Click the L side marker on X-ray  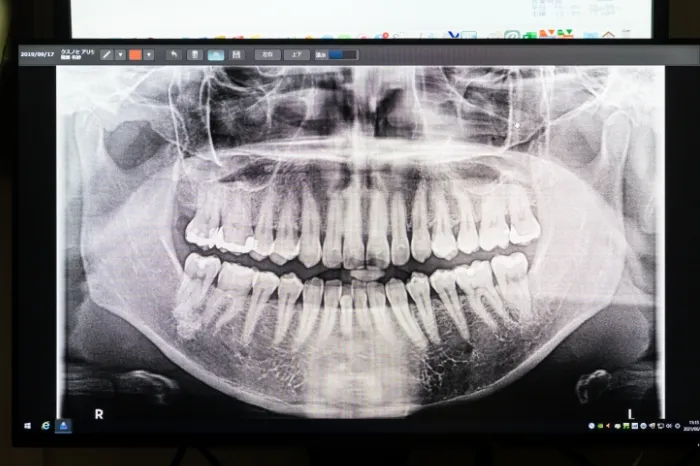(631, 411)
